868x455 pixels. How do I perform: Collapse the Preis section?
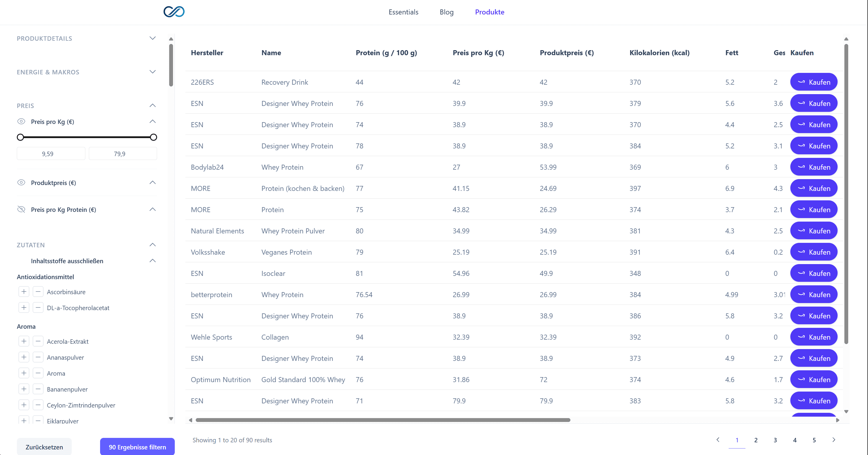153,105
